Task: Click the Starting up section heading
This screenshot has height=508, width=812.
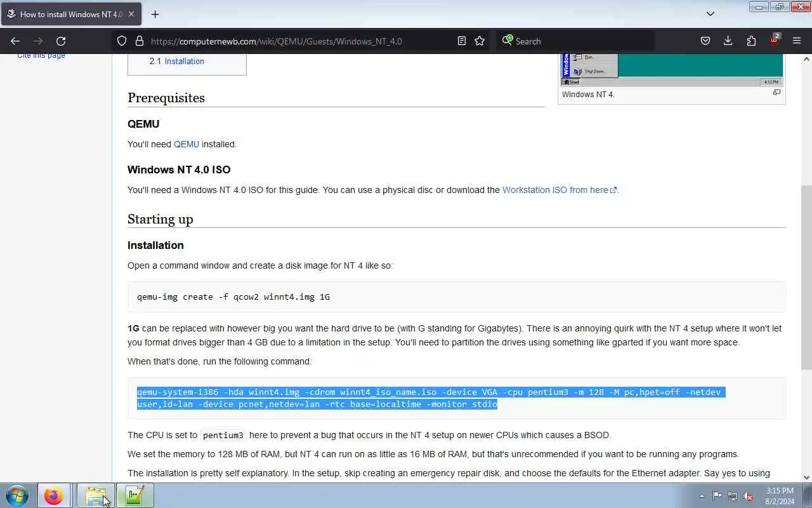Action: [160, 219]
